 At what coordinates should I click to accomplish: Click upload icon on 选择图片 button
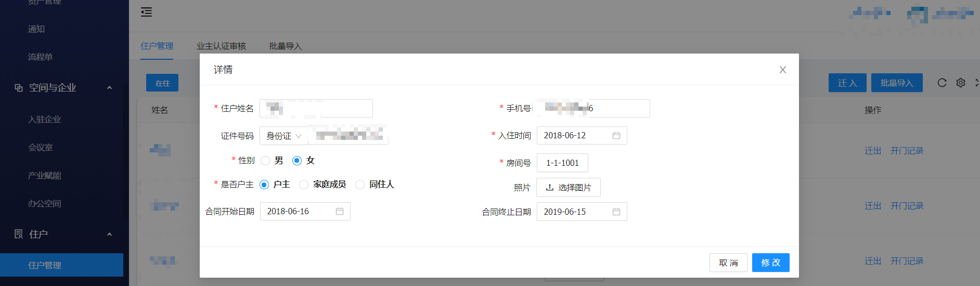549,187
